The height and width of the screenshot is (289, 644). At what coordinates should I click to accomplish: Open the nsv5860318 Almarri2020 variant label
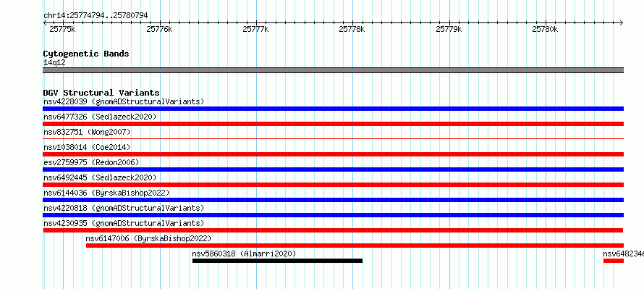coord(244,254)
